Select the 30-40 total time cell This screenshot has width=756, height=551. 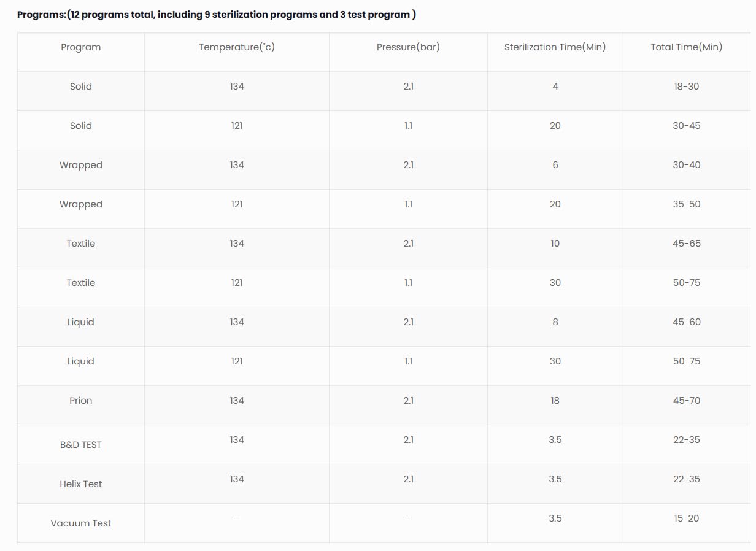point(686,165)
